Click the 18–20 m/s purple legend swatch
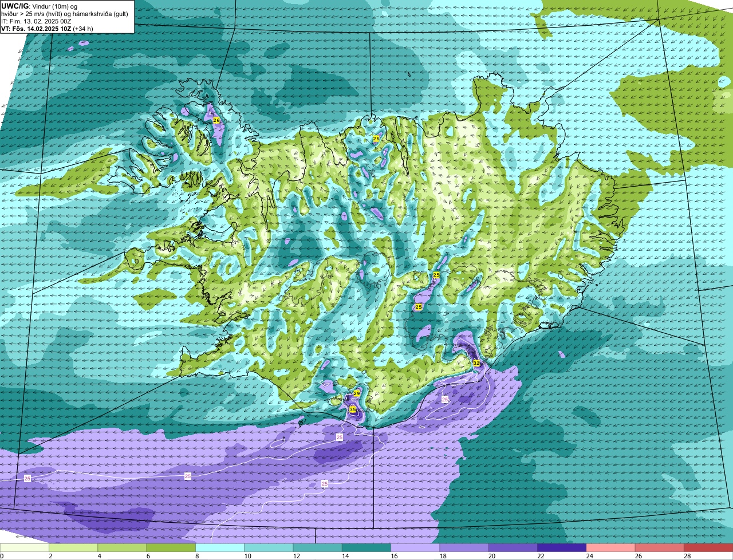This screenshot has height=560, width=733. tap(464, 547)
